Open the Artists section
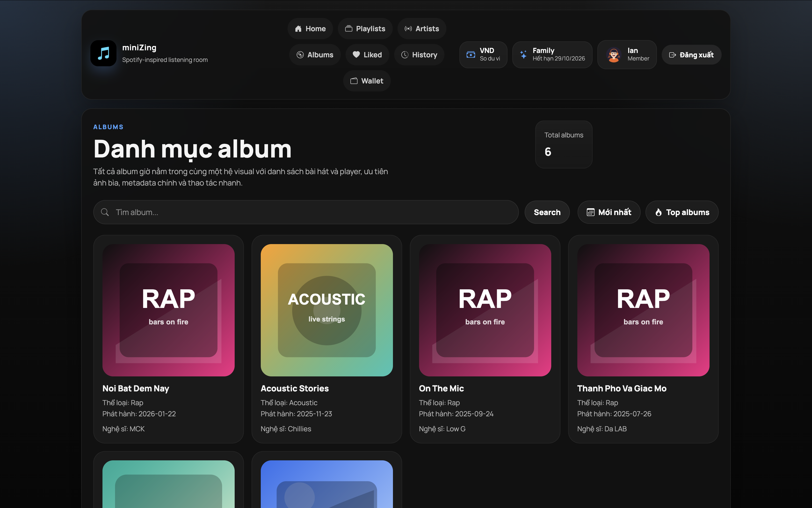The width and height of the screenshot is (812, 508). [x=422, y=29]
